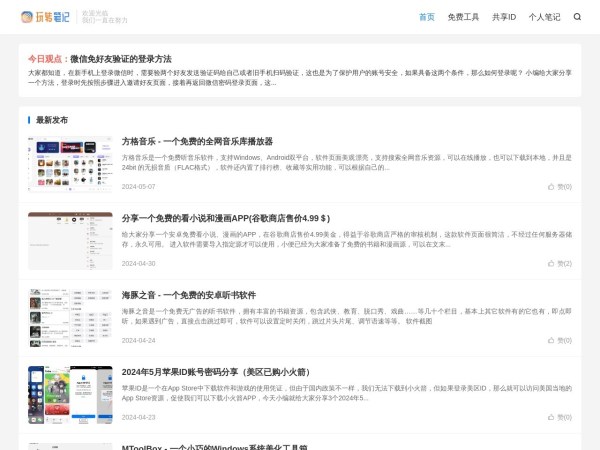The width and height of the screenshot is (600, 450).
Task: Click the Apple ID article thumbnail
Action: point(70,395)
